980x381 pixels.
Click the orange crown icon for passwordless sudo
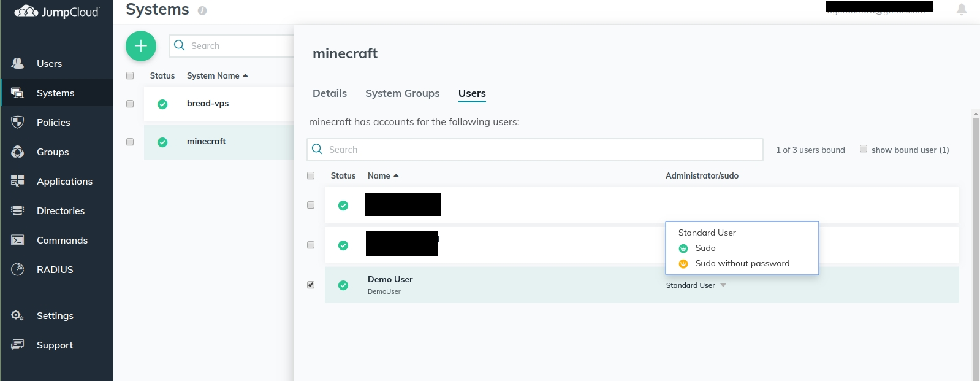[683, 264]
